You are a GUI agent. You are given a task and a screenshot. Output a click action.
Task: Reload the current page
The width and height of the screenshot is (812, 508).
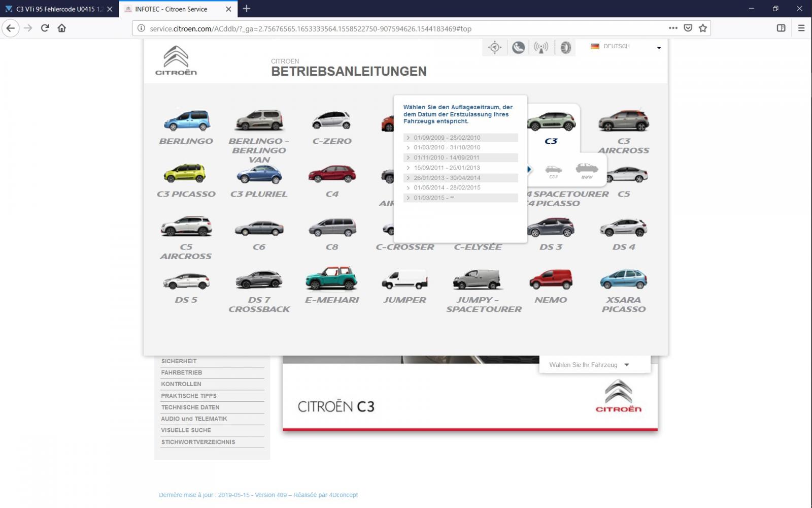pyautogui.click(x=45, y=28)
